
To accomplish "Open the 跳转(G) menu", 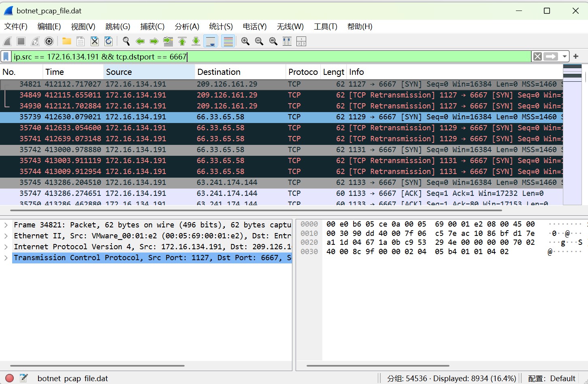I will pos(118,27).
